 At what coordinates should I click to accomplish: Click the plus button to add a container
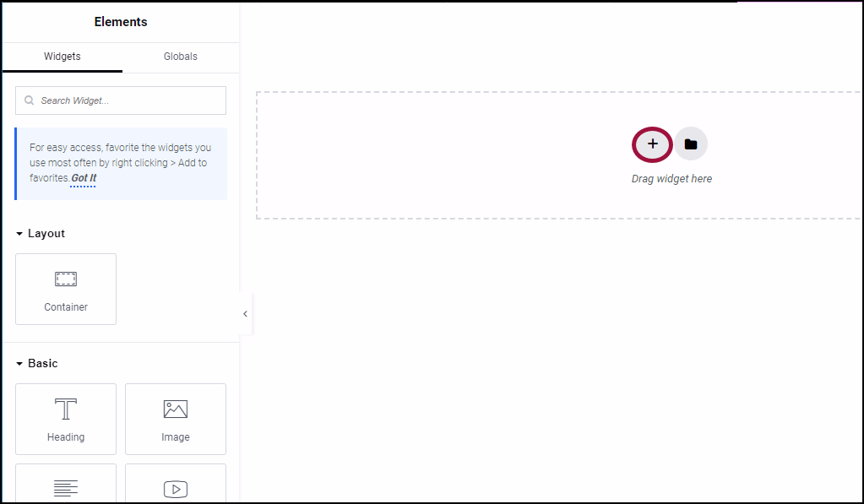(652, 144)
